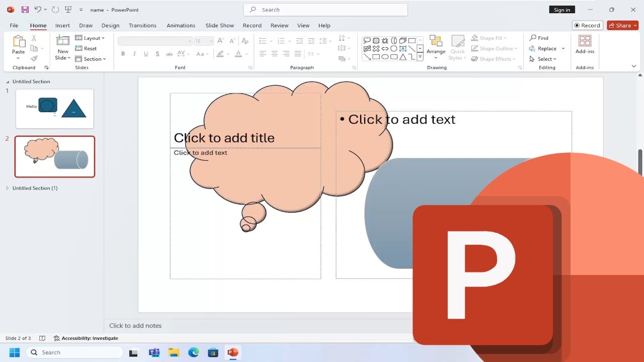Screen dimensions: 644x362
Task: Start slideshow from beginning via Quick Access icon
Action: pyautogui.click(x=68, y=10)
